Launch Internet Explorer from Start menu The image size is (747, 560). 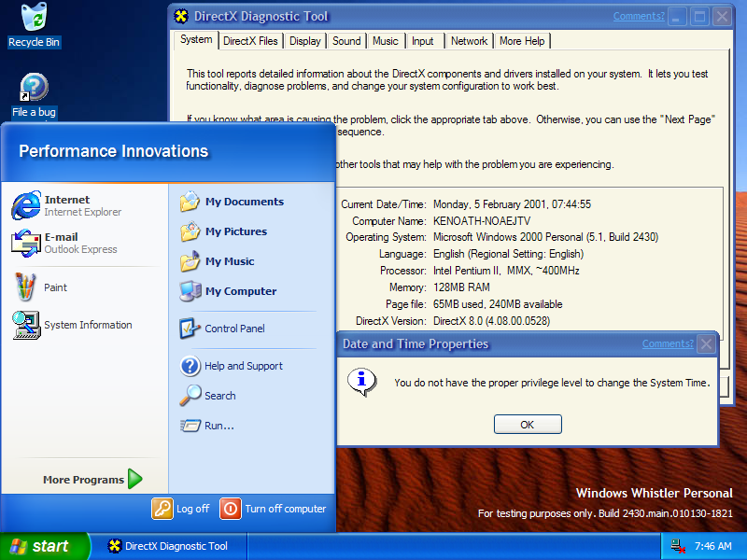click(x=67, y=205)
